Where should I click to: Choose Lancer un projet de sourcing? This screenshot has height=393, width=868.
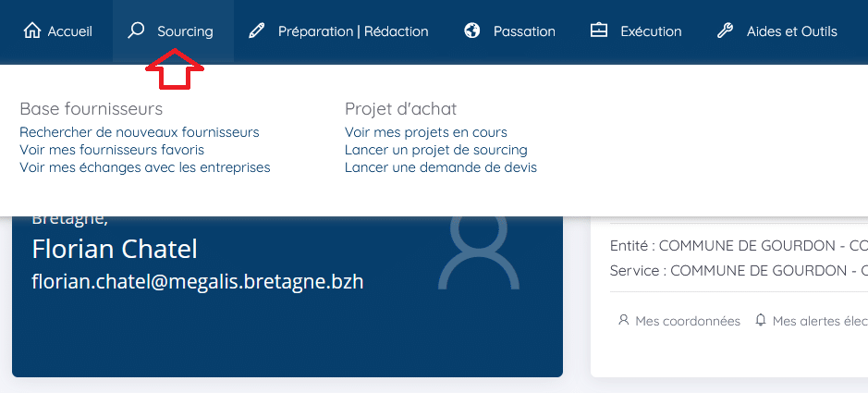coord(436,150)
